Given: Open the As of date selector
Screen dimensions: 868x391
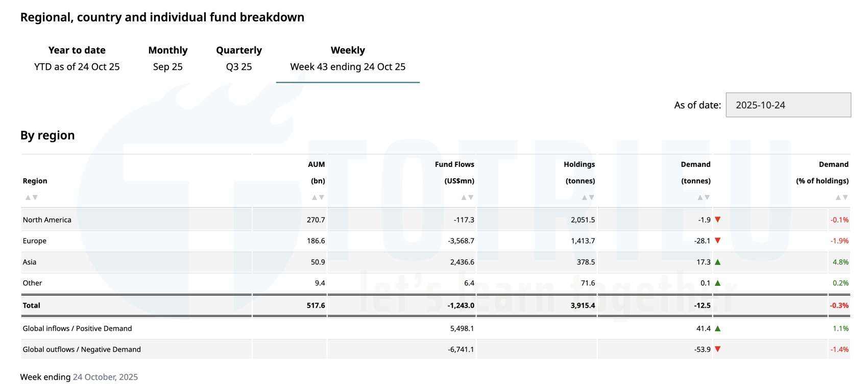Looking at the screenshot, I should pyautogui.click(x=788, y=105).
